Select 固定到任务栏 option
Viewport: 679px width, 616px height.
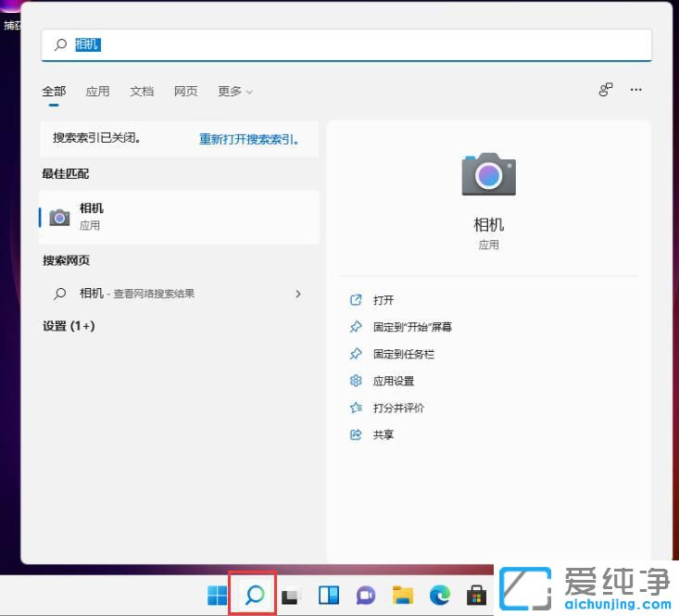(404, 354)
